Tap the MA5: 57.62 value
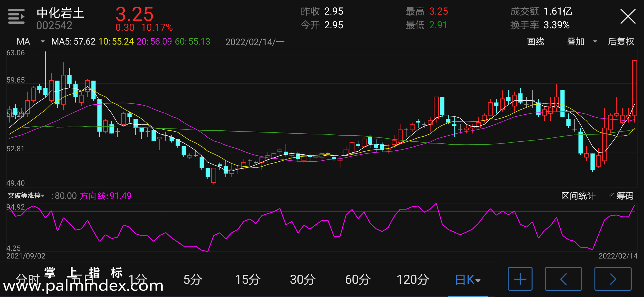The width and height of the screenshot is (644, 297). [x=73, y=42]
